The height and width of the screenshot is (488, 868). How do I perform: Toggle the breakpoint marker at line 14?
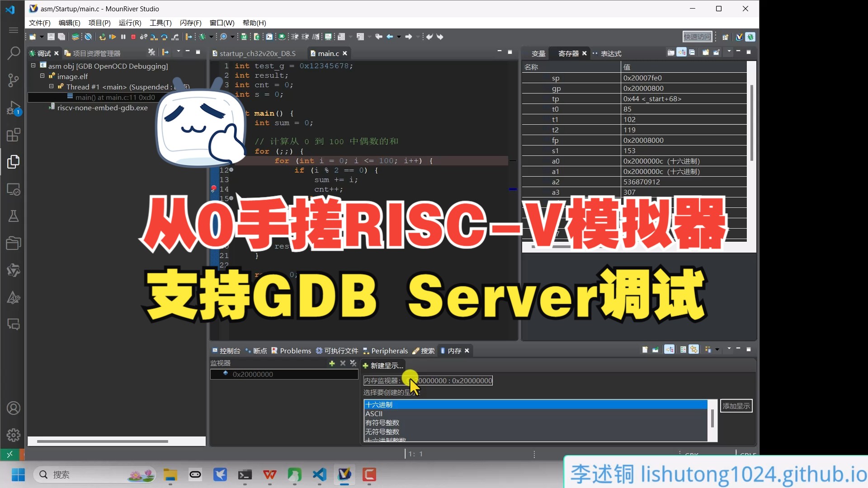tap(213, 189)
